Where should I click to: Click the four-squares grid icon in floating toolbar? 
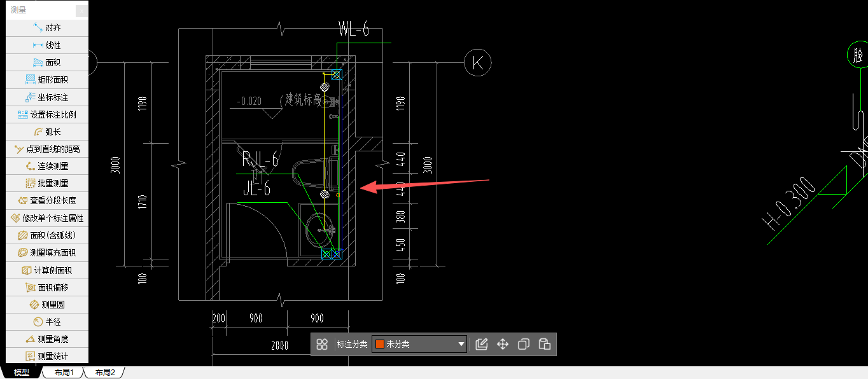point(322,344)
